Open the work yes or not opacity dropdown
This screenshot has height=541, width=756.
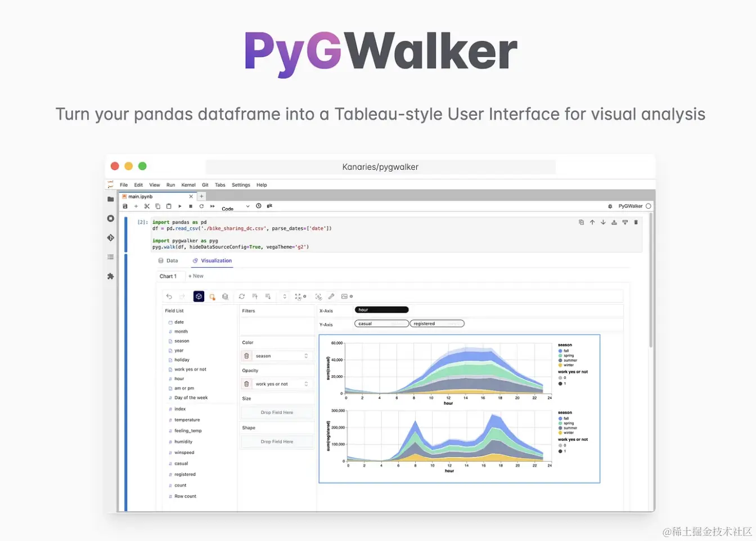point(283,384)
